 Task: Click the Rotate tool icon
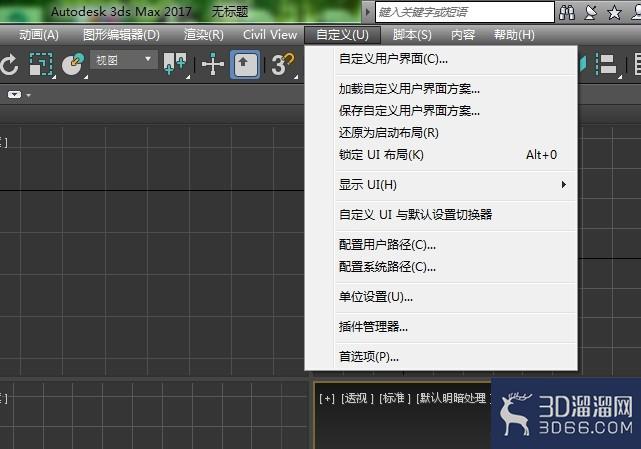[x=9, y=64]
